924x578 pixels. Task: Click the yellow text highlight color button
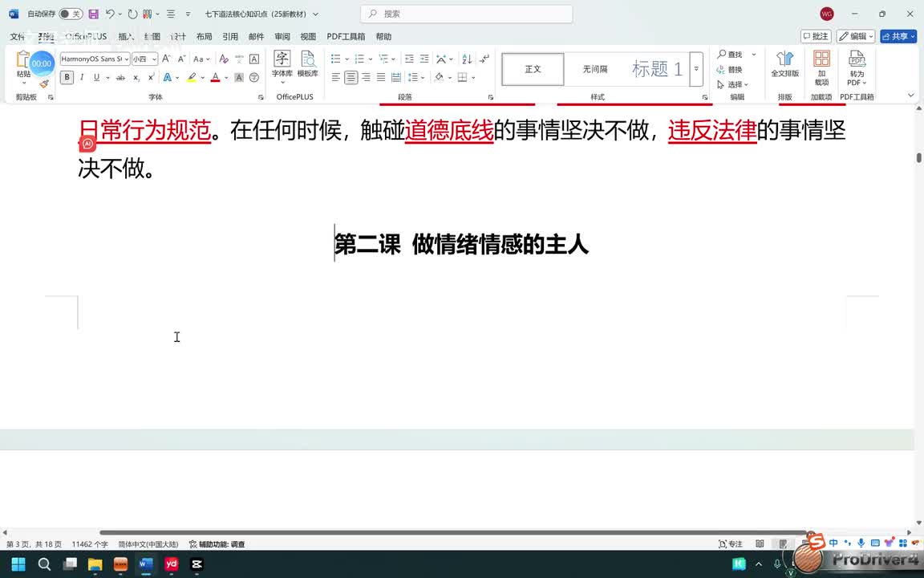pyautogui.click(x=192, y=77)
